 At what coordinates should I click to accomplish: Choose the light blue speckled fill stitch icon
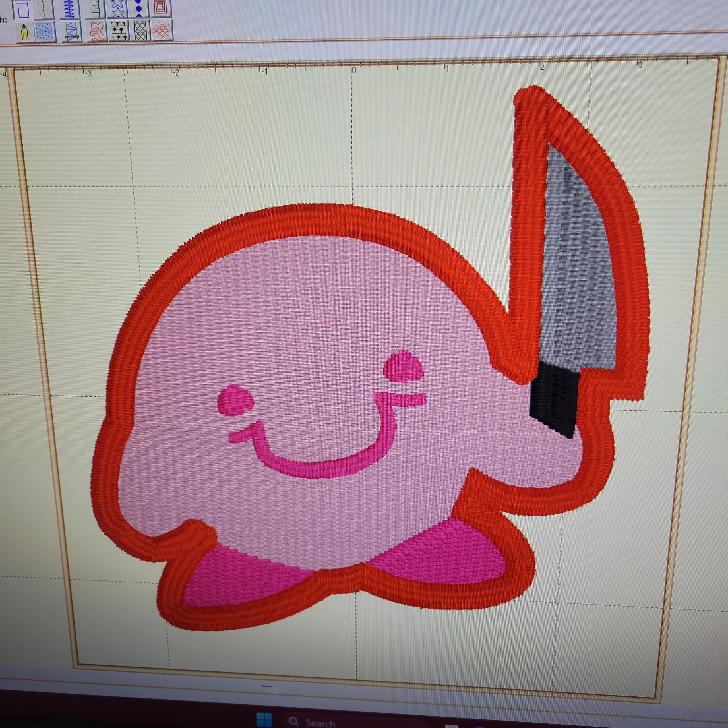(45, 32)
